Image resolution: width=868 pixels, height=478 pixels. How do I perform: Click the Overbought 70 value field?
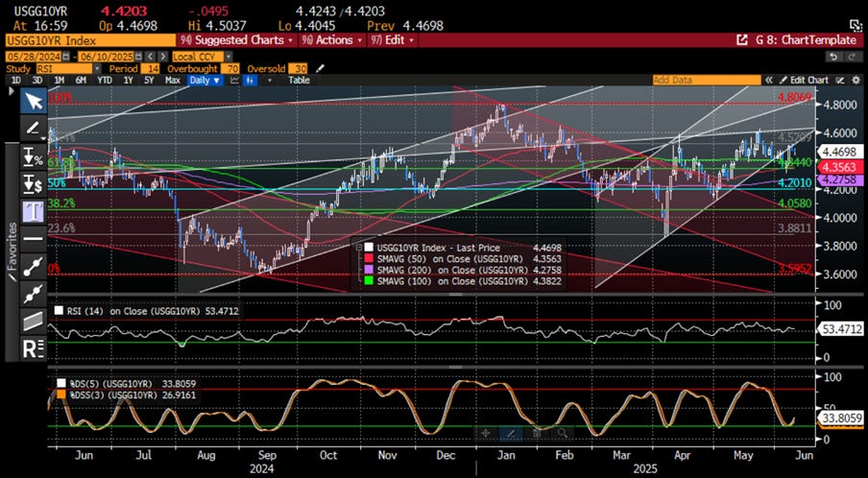[x=230, y=68]
